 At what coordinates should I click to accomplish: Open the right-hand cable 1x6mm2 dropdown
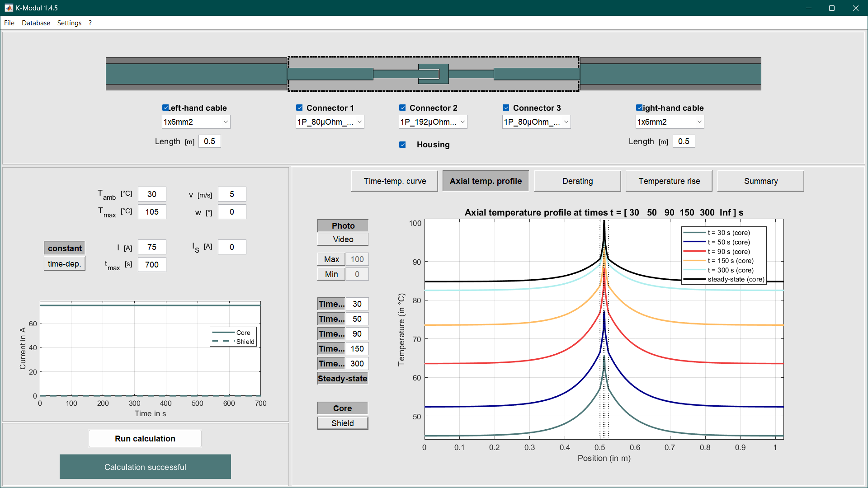670,122
